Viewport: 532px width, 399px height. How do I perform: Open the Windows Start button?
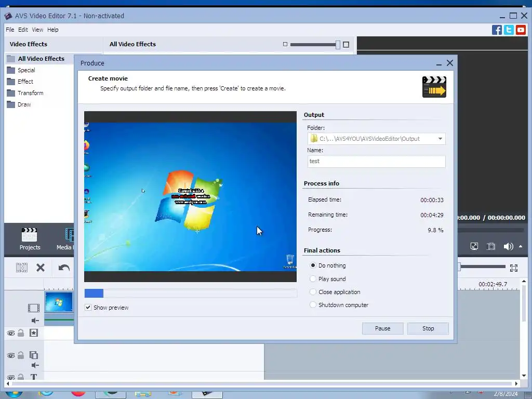[x=14, y=394]
